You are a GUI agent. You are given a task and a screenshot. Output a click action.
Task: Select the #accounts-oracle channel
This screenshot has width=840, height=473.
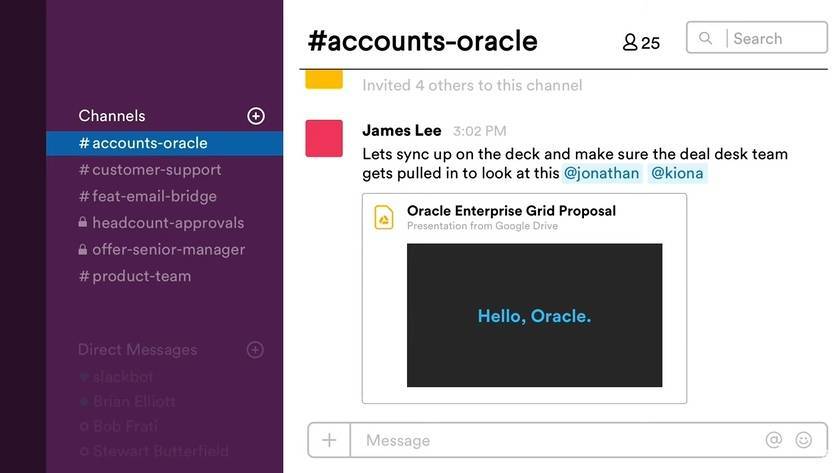tap(149, 143)
